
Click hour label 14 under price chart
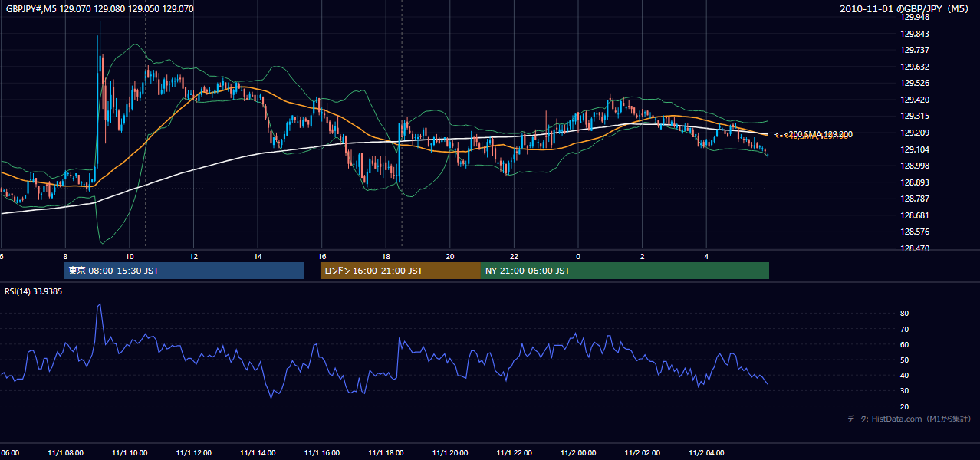tap(258, 256)
